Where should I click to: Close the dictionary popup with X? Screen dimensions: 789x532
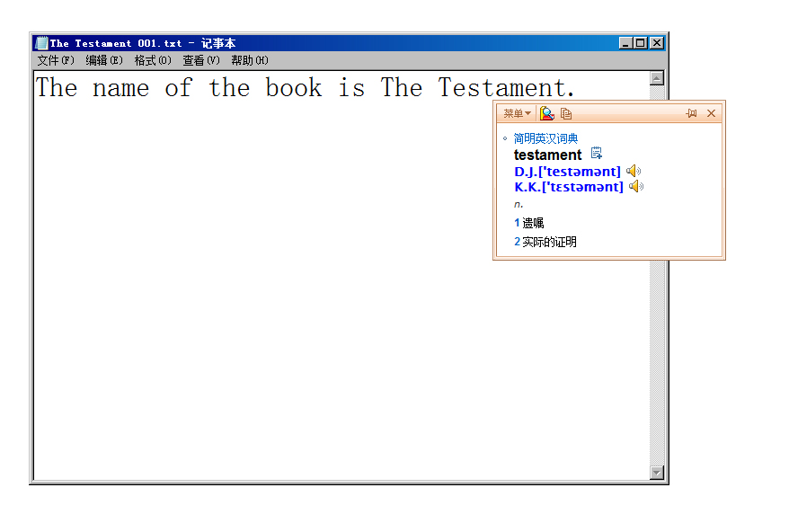[711, 113]
